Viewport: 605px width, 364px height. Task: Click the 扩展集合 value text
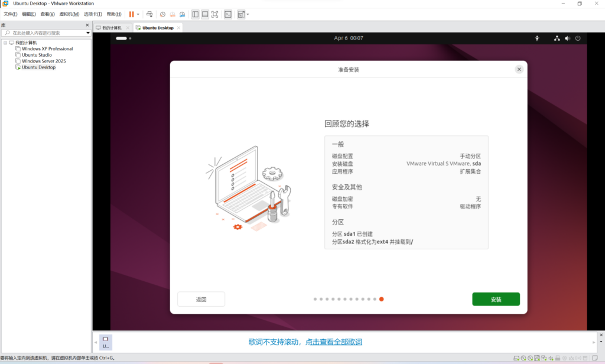pyautogui.click(x=470, y=171)
